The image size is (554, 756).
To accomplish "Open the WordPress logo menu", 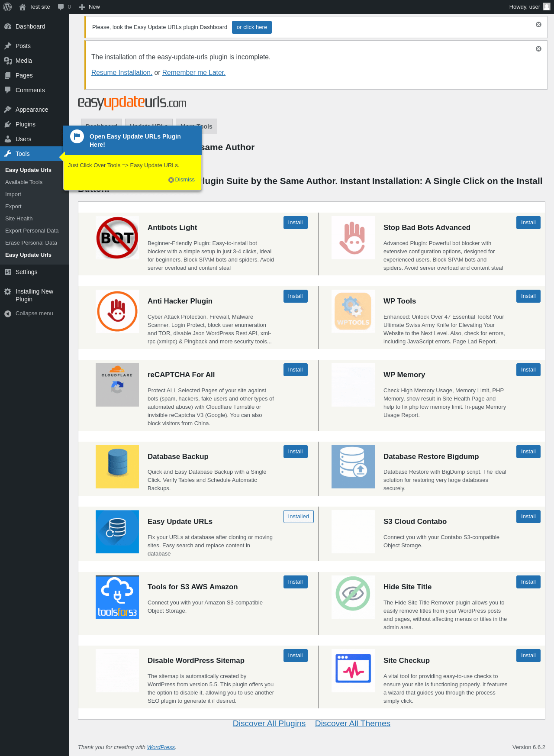I will coord(7,7).
